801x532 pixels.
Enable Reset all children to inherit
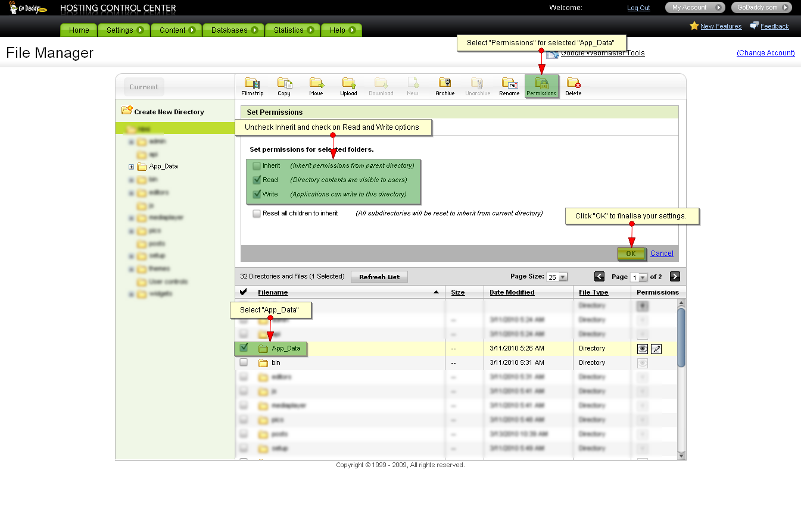pyautogui.click(x=257, y=214)
